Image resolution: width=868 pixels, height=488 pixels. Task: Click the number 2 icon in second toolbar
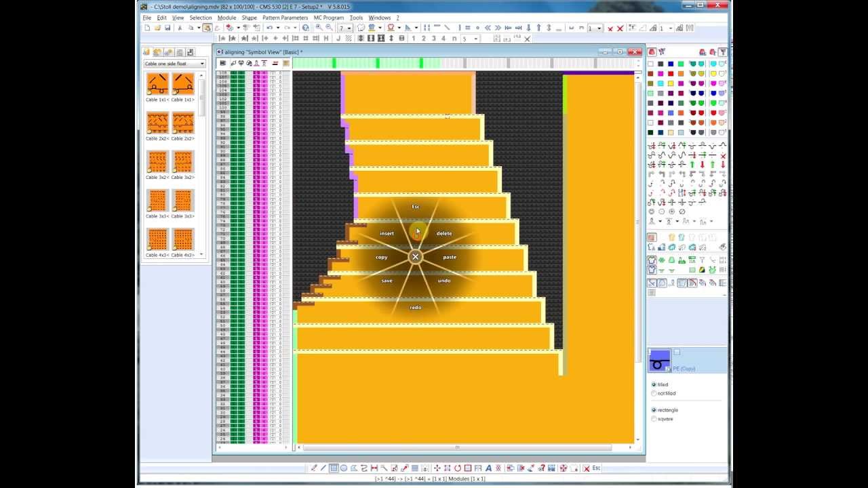tap(423, 39)
